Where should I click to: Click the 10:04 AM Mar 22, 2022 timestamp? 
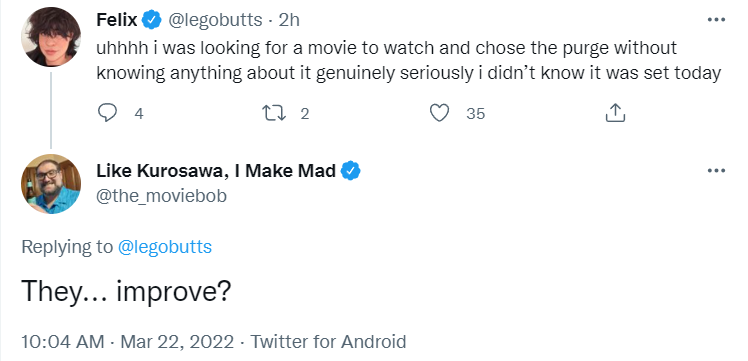[128, 341]
